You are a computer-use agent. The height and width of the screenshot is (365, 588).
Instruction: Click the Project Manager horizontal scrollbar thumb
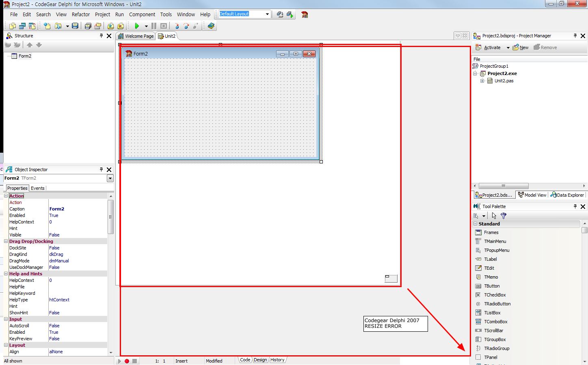click(x=503, y=186)
